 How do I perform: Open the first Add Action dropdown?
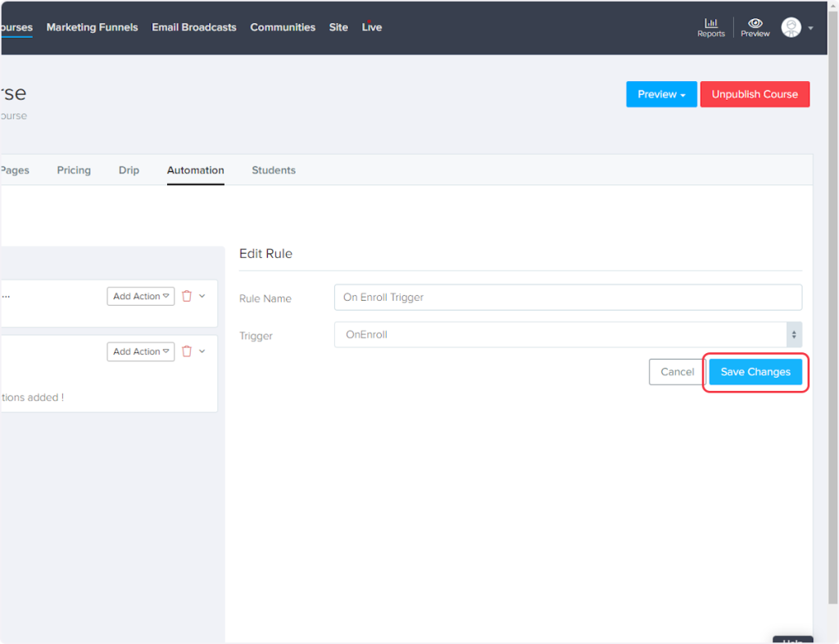coord(141,296)
